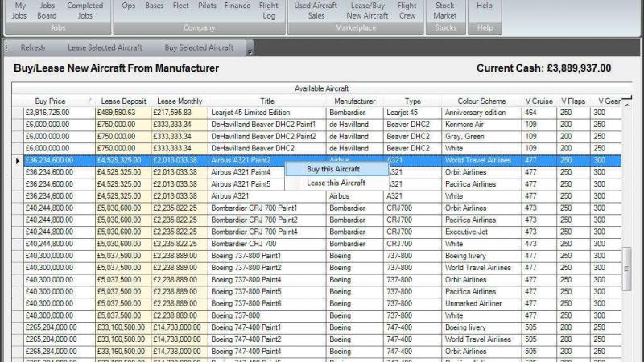The image size is (644, 362).
Task: Open the Help button in ribbon
Action: click(x=485, y=6)
